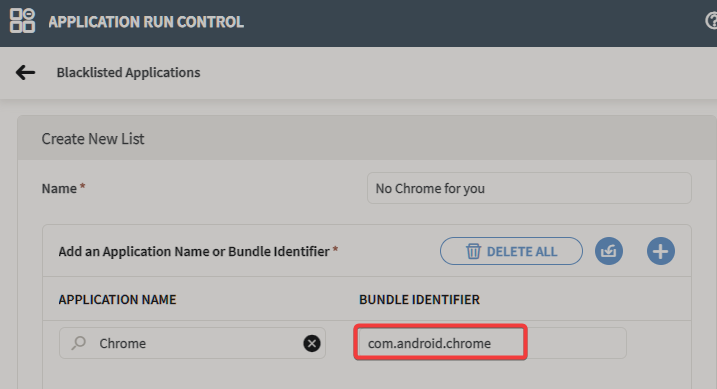Click the BUNDLE IDENTIFIER column header
This screenshot has height=389, width=717.
tap(419, 299)
